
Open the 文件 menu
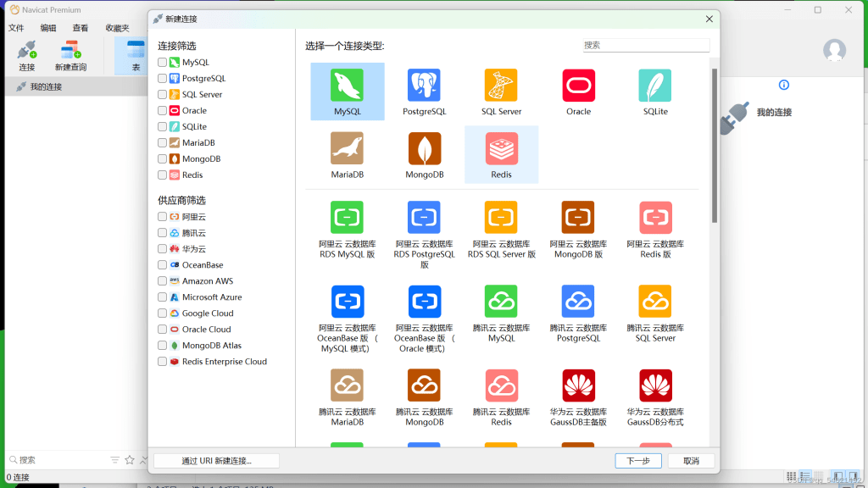16,28
